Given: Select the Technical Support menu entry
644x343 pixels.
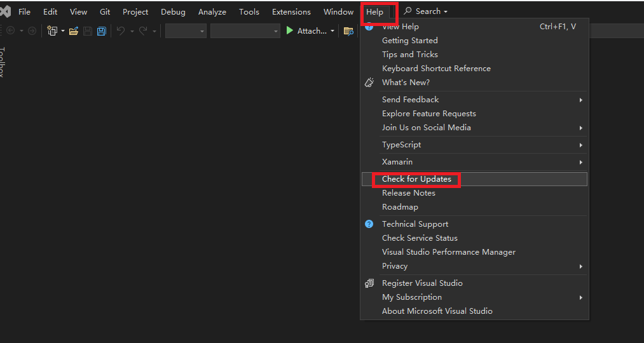Looking at the screenshot, I should point(474,224).
